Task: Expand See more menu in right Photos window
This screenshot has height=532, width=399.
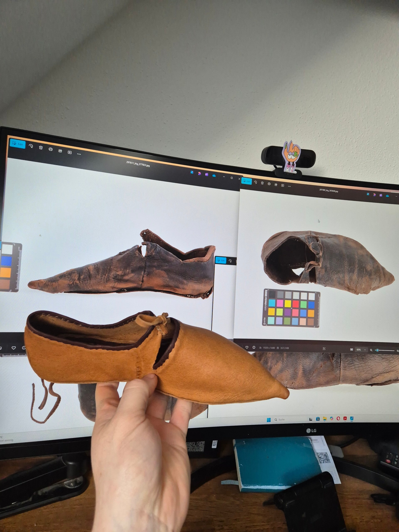Action: (289, 186)
